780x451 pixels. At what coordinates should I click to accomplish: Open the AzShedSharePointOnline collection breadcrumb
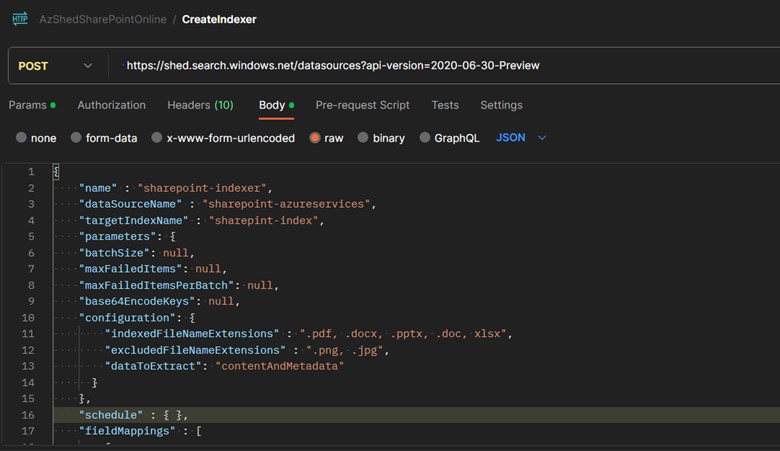103,19
